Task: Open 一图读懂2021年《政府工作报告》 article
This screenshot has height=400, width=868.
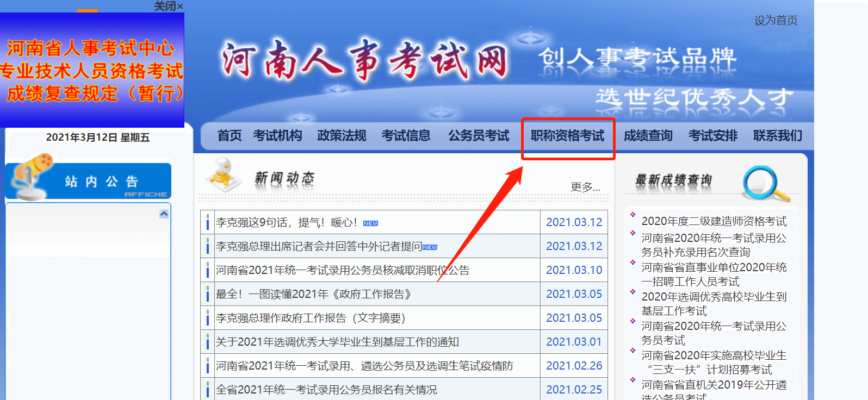Action: click(x=313, y=294)
